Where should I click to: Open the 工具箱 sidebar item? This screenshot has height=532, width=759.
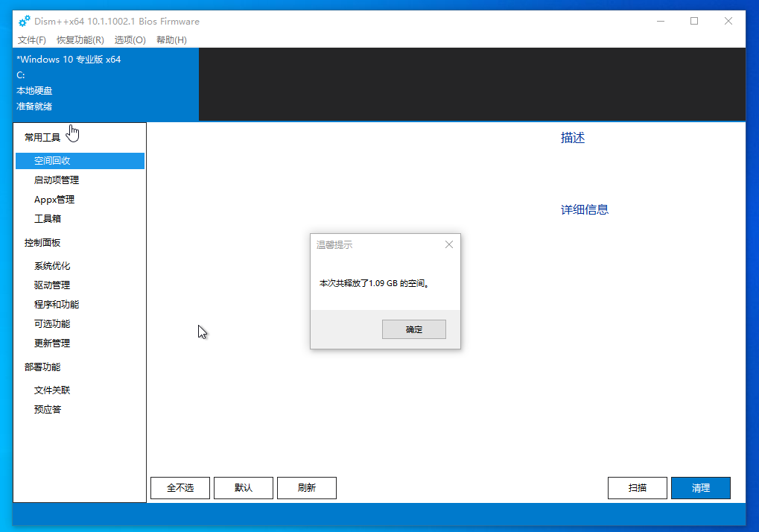48,219
